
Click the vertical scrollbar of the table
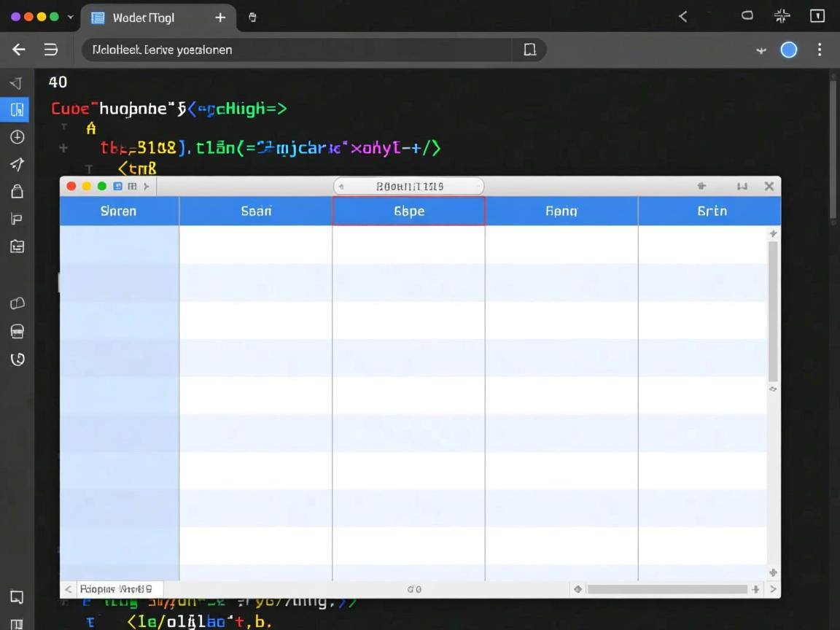pos(773,310)
